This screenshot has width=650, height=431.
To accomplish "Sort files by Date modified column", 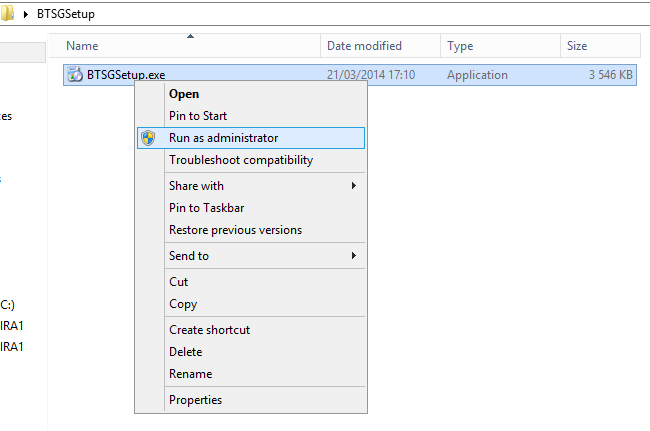I will point(364,46).
